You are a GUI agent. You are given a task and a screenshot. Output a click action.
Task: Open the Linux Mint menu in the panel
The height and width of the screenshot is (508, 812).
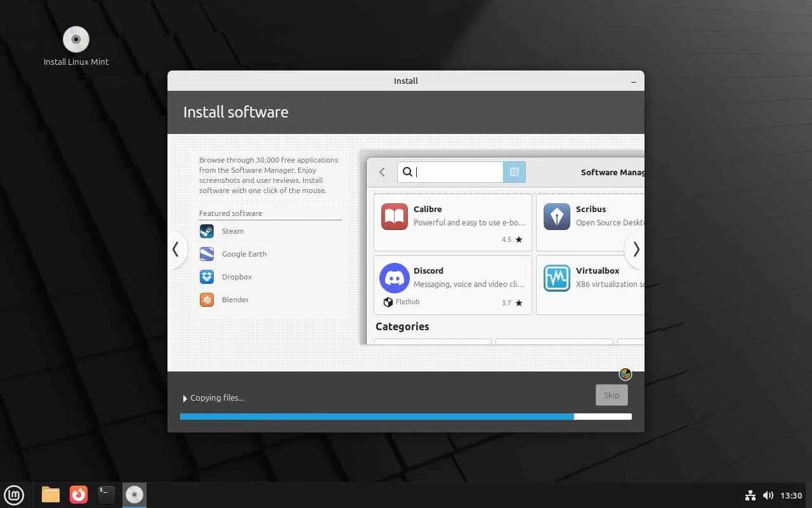coord(14,495)
